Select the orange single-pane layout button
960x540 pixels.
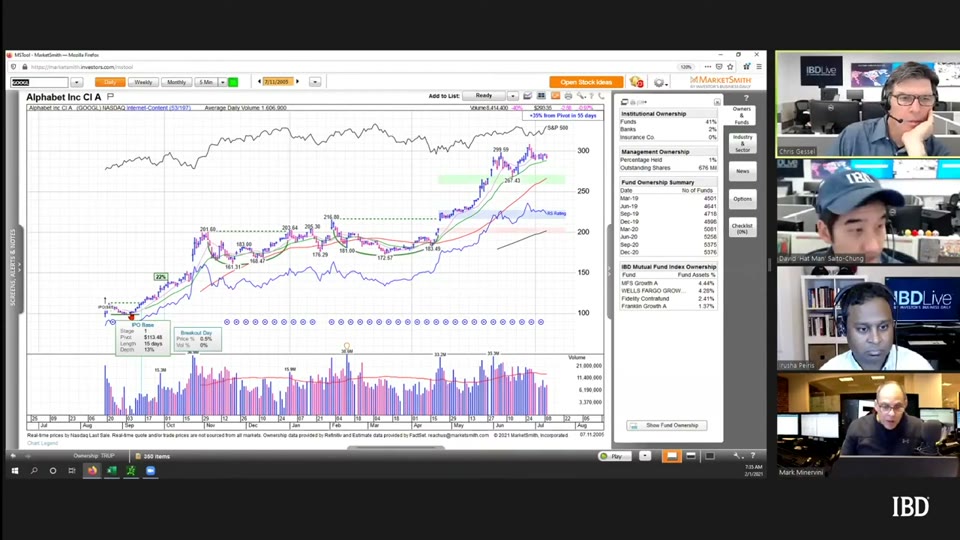tap(672, 456)
